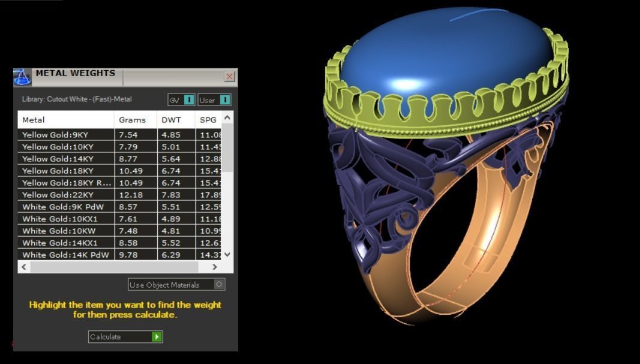
Task: Select the Yellow Gold:10KY row
Action: (119, 146)
